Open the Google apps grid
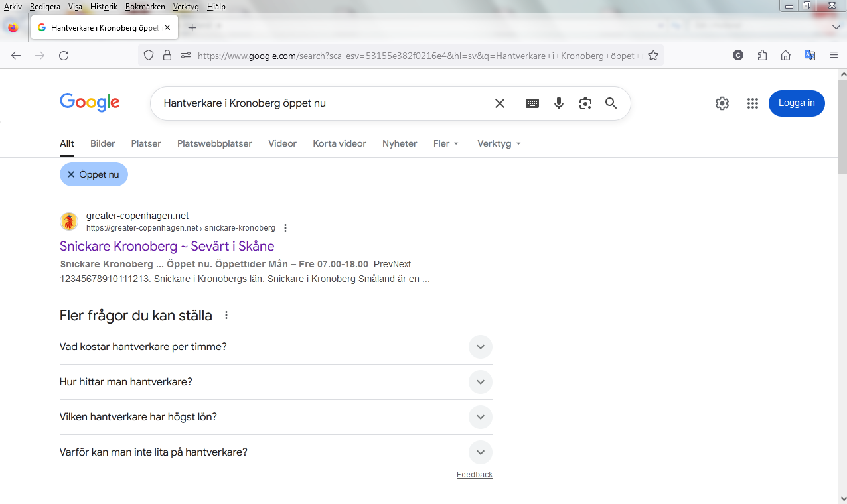The width and height of the screenshot is (847, 504). pyautogui.click(x=752, y=103)
